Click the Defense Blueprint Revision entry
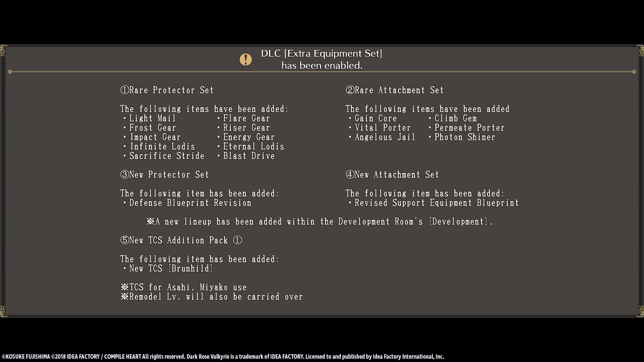 (x=190, y=203)
